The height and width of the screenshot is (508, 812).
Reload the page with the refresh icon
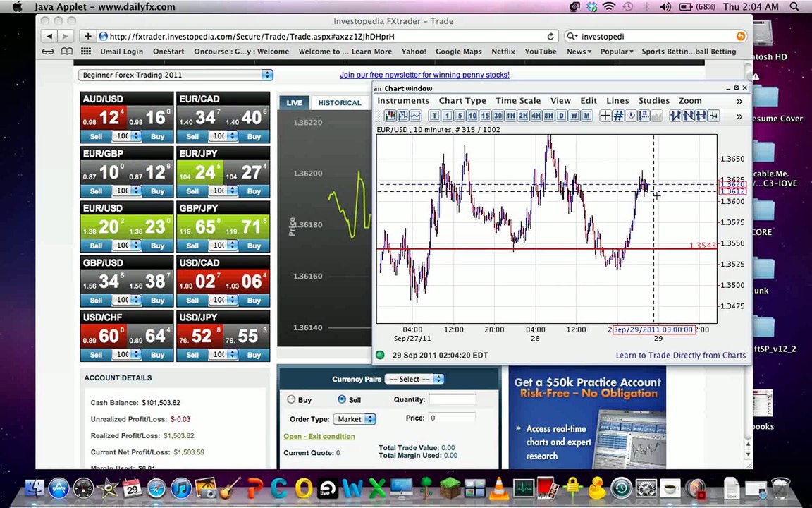550,36
